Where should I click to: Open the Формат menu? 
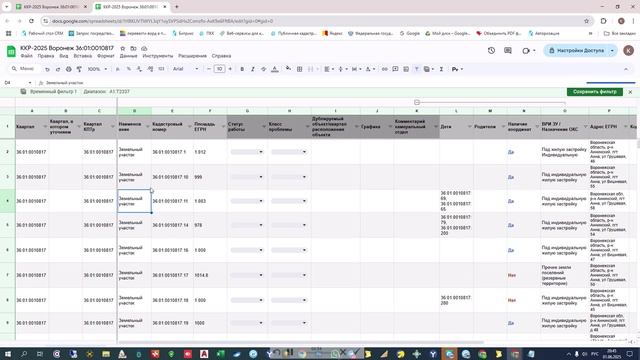pyautogui.click(x=106, y=56)
